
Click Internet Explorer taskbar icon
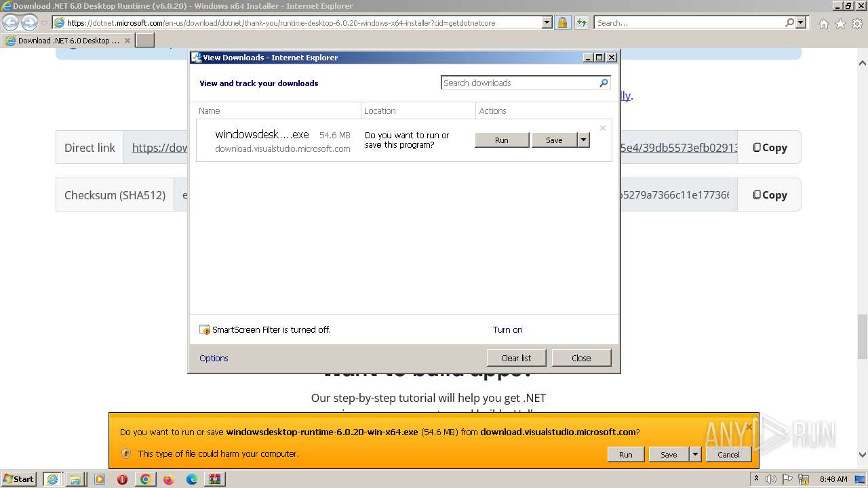pyautogui.click(x=52, y=479)
